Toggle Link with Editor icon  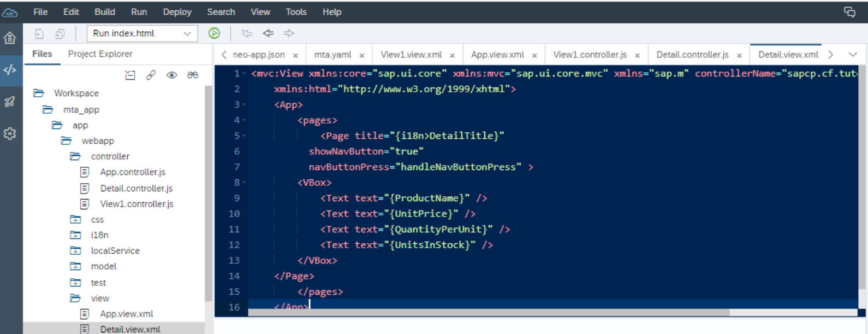(x=151, y=75)
